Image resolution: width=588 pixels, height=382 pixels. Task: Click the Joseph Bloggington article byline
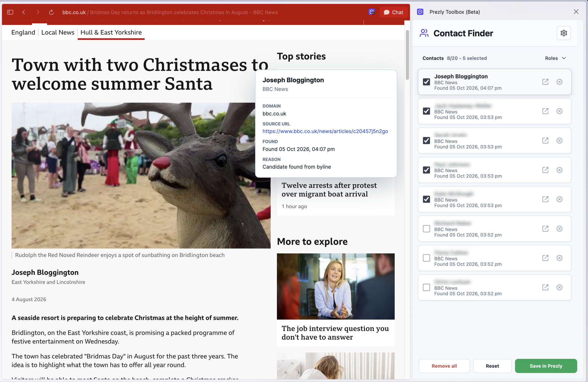click(x=45, y=272)
